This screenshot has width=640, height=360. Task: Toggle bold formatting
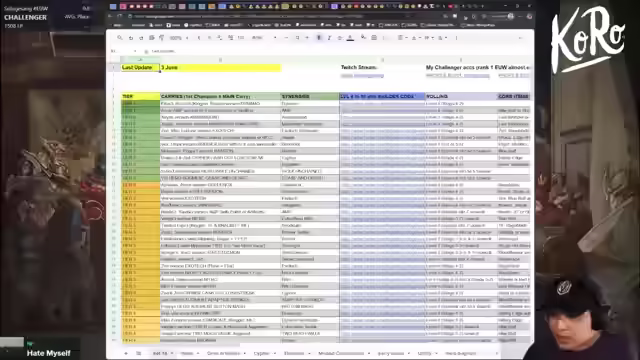[319, 38]
